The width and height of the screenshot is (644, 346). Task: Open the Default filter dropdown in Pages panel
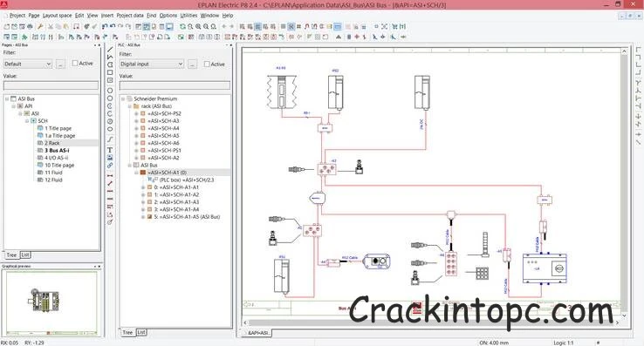49,64
